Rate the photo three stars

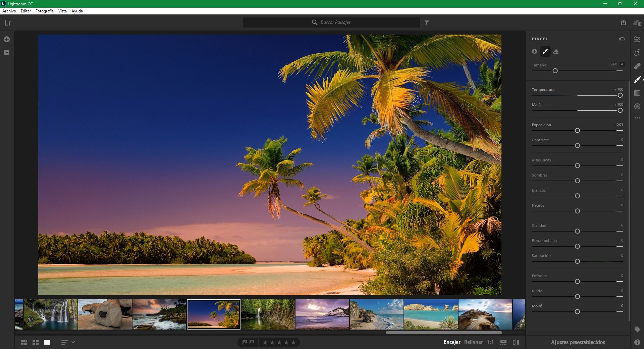tap(279, 342)
